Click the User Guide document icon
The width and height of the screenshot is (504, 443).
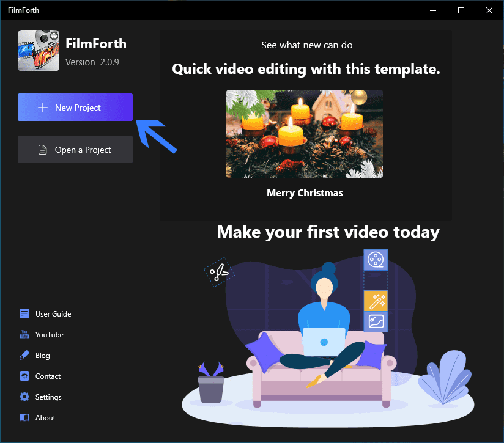24,313
